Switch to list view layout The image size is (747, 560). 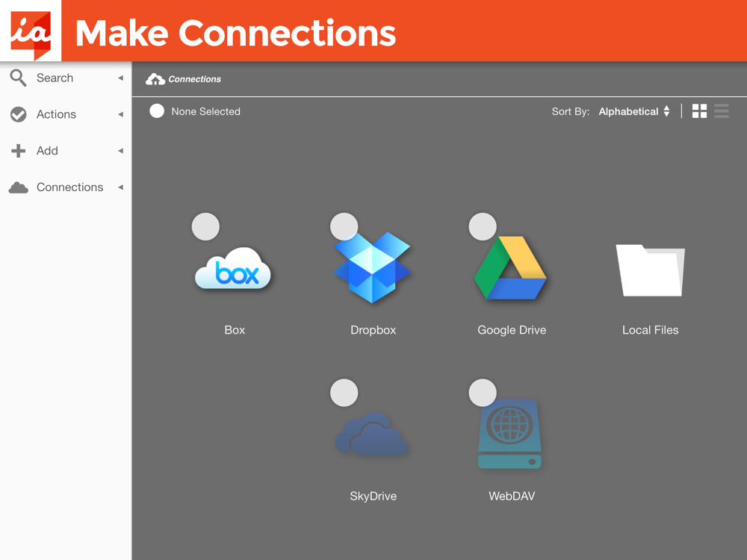pos(722,111)
